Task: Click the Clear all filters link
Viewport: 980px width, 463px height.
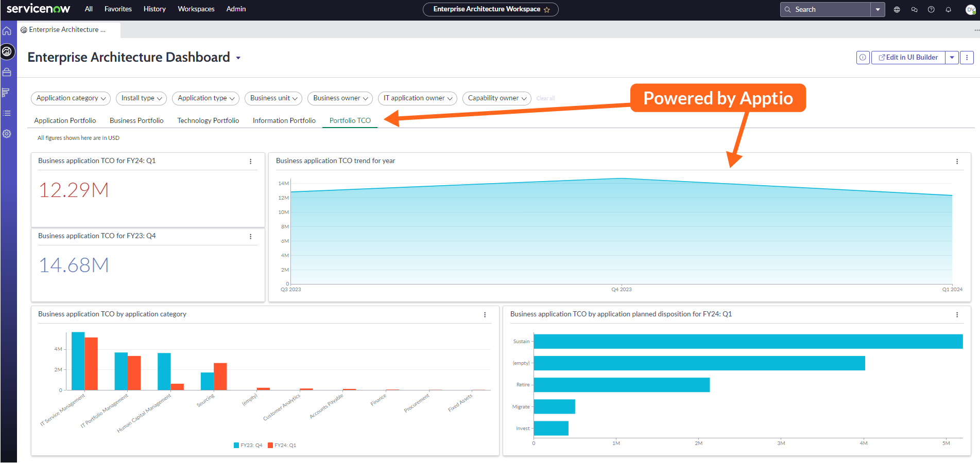Action: 545,98
